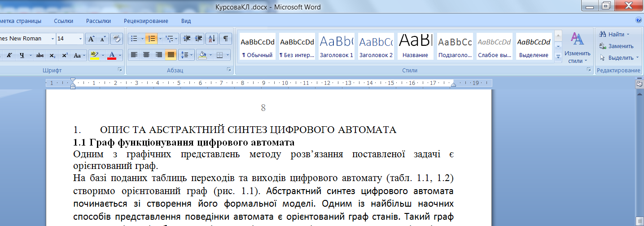644x226 pixels.
Task: Toggle strikethrough formatting
Action: 40,55
